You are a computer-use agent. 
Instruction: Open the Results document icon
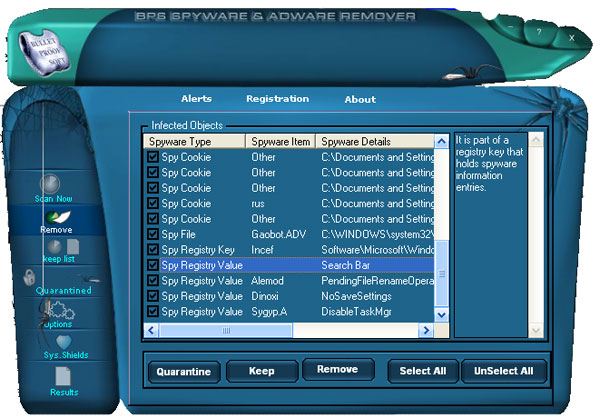[x=63, y=376]
